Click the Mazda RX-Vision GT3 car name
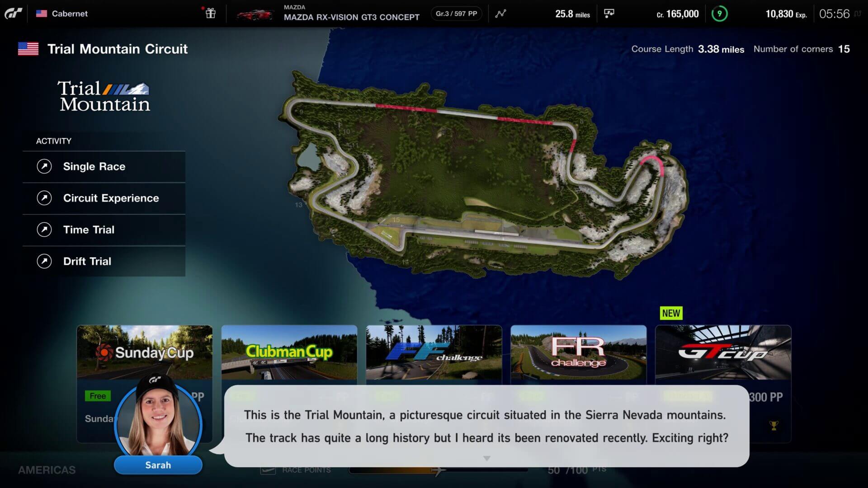The height and width of the screenshot is (488, 868). point(351,17)
